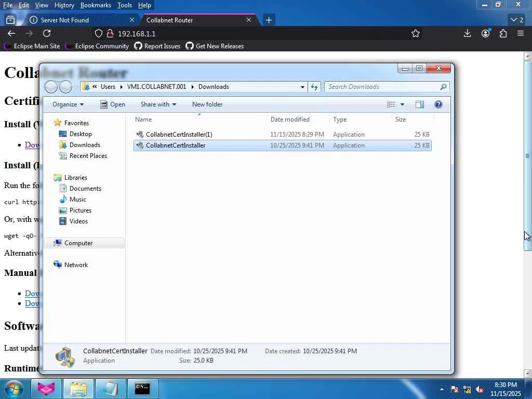Sort by Type column header
The height and width of the screenshot is (399, 532).
[361, 119]
